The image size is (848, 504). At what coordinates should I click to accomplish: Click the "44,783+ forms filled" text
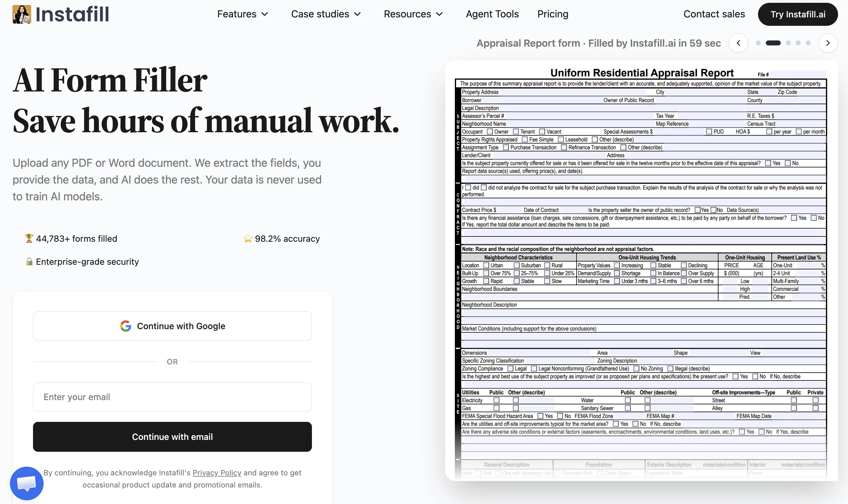click(x=77, y=239)
